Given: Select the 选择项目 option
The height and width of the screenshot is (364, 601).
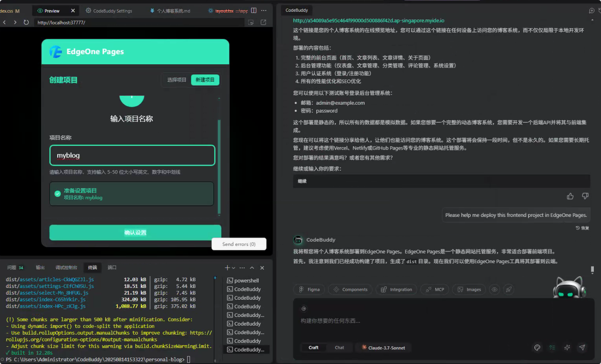Looking at the screenshot, I should [x=177, y=80].
